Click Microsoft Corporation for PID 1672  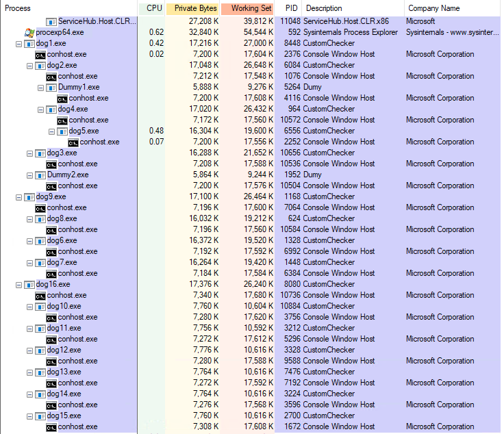click(440, 426)
